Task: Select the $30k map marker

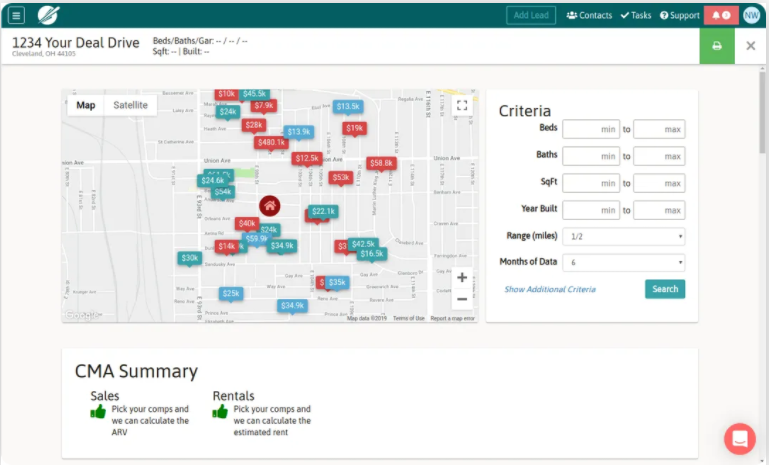Action: (190, 258)
